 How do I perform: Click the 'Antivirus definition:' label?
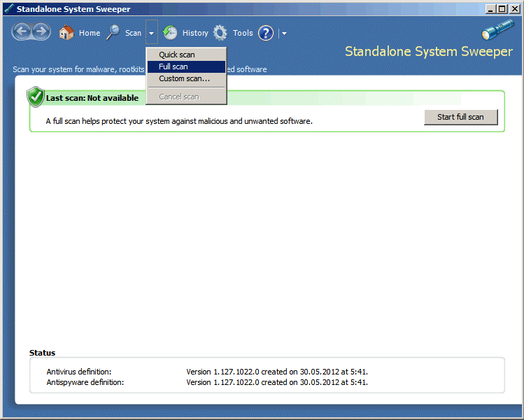coord(79,372)
